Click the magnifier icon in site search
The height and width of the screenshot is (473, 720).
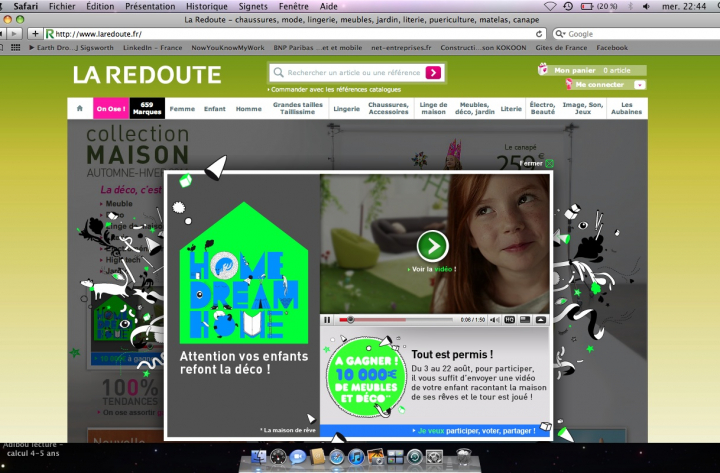tap(278, 73)
